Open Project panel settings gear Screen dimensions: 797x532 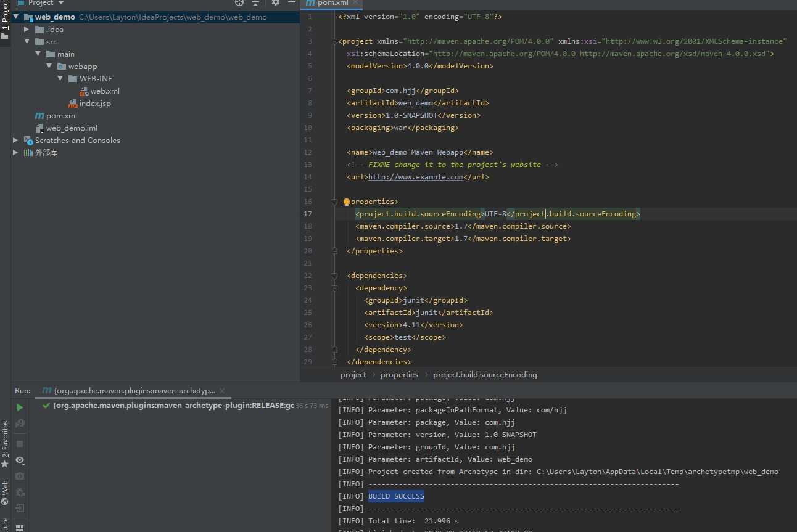(276, 2)
